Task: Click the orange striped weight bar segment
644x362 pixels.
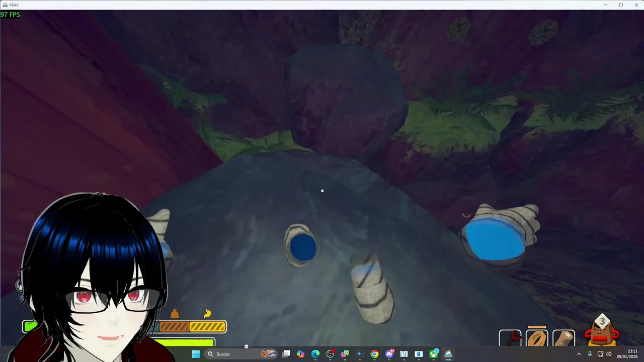Action: (175, 327)
